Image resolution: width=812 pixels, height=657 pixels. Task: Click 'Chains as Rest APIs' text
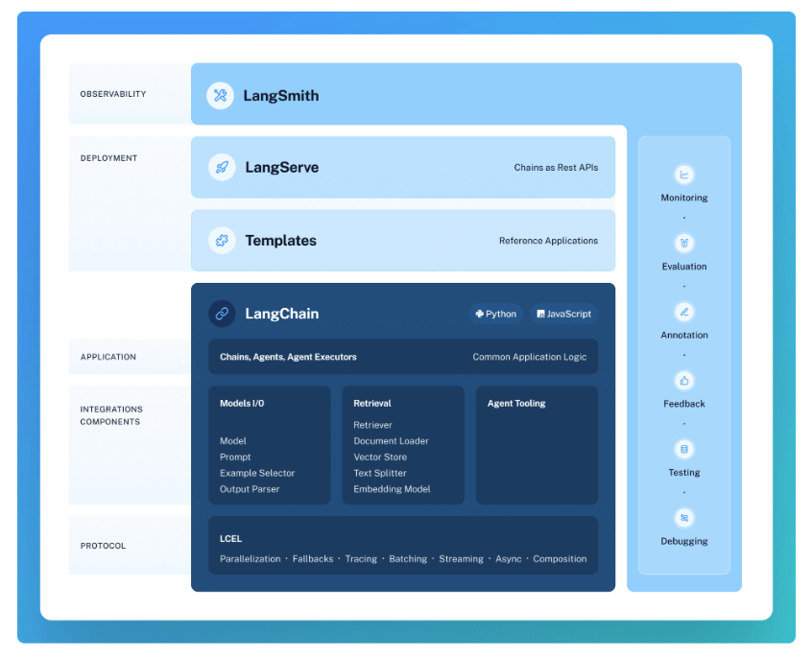pyautogui.click(x=556, y=168)
